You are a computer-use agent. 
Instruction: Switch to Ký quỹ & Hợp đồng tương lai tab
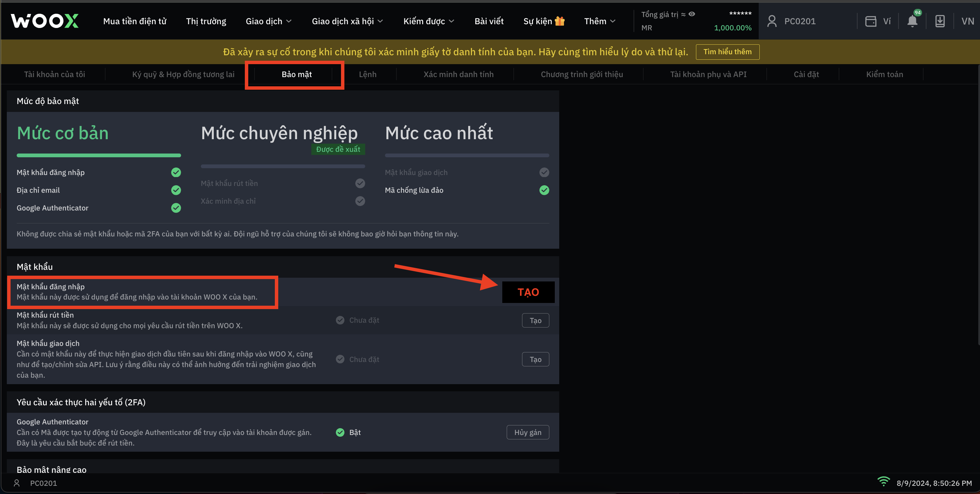click(x=183, y=74)
